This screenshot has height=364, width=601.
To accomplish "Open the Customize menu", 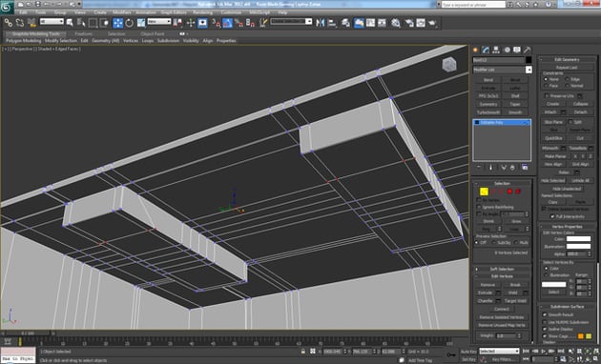I will coord(231,12).
